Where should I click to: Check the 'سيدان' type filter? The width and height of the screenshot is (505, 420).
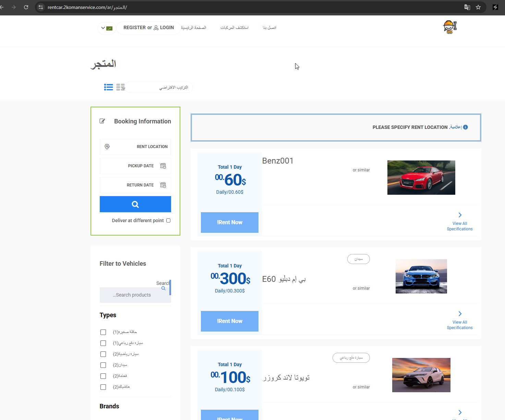point(103,365)
